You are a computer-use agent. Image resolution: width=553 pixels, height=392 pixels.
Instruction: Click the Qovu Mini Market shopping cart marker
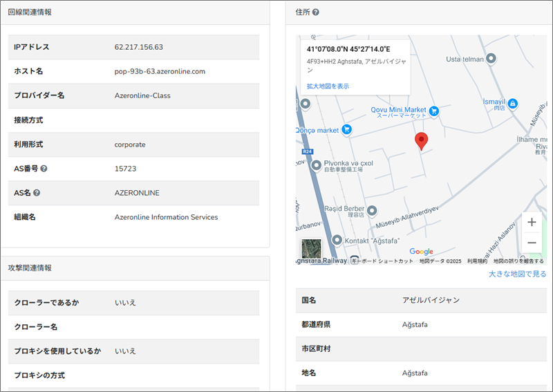click(x=434, y=111)
